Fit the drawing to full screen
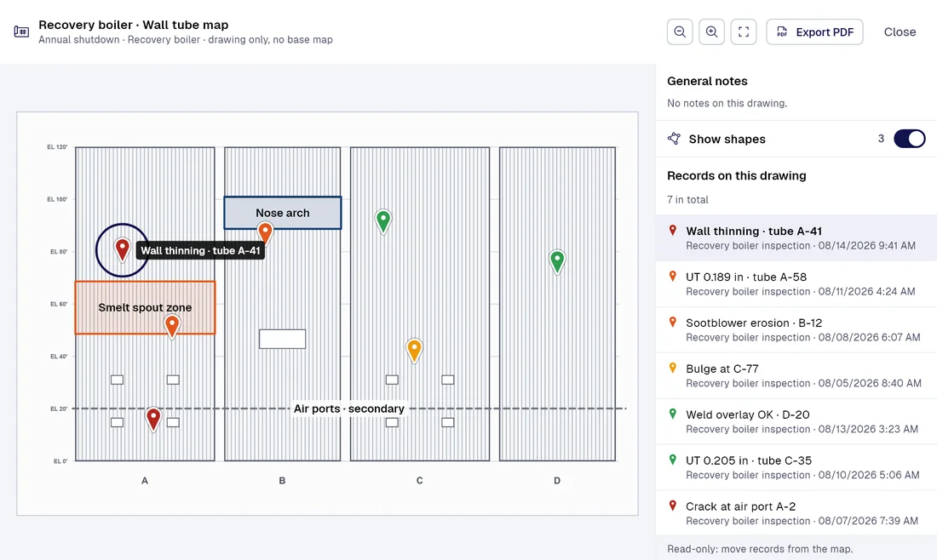This screenshot has height=560, width=937. click(x=744, y=32)
